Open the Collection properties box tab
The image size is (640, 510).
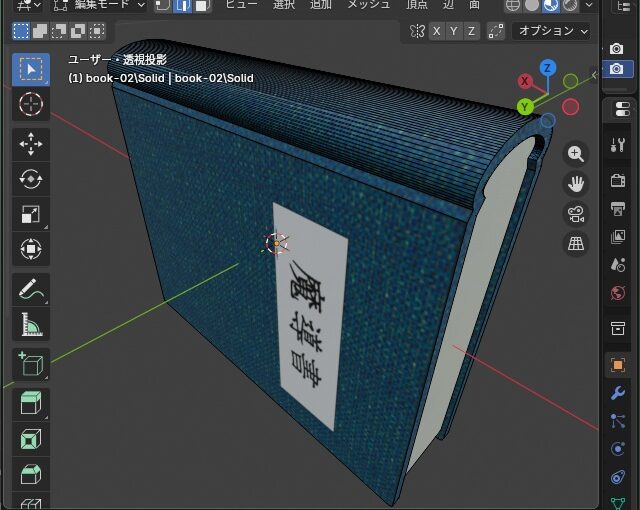618,328
